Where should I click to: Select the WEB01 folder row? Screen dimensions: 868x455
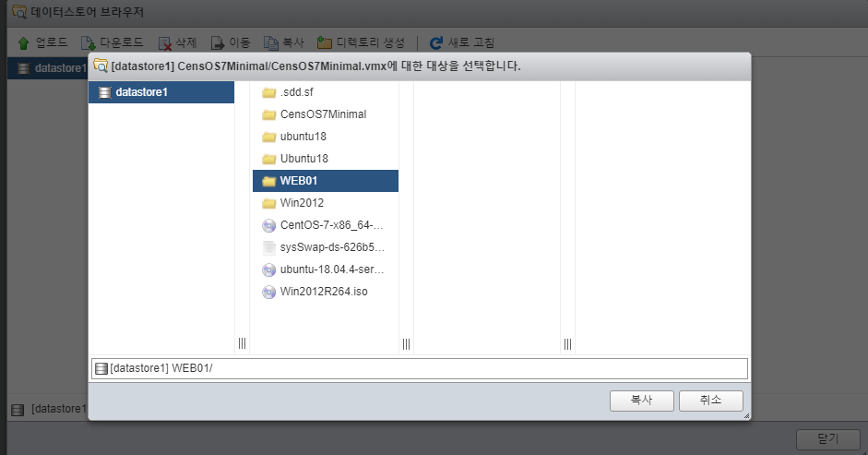click(326, 181)
